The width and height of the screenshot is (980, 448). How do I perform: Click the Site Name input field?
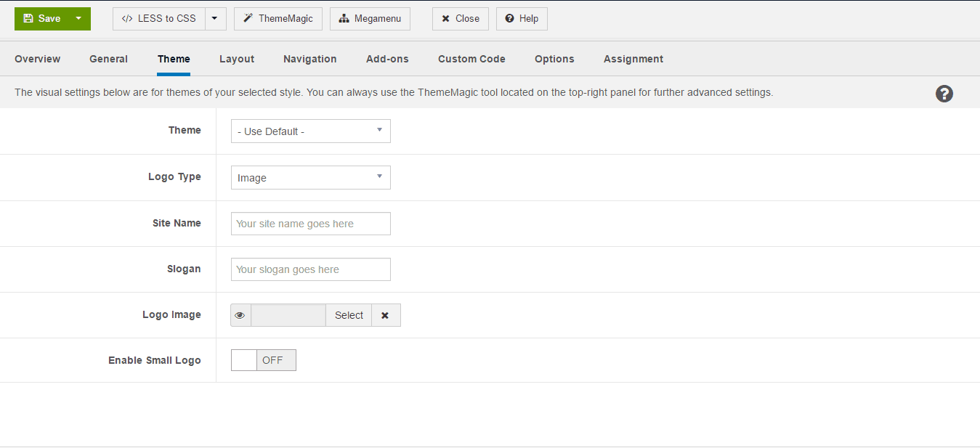310,224
